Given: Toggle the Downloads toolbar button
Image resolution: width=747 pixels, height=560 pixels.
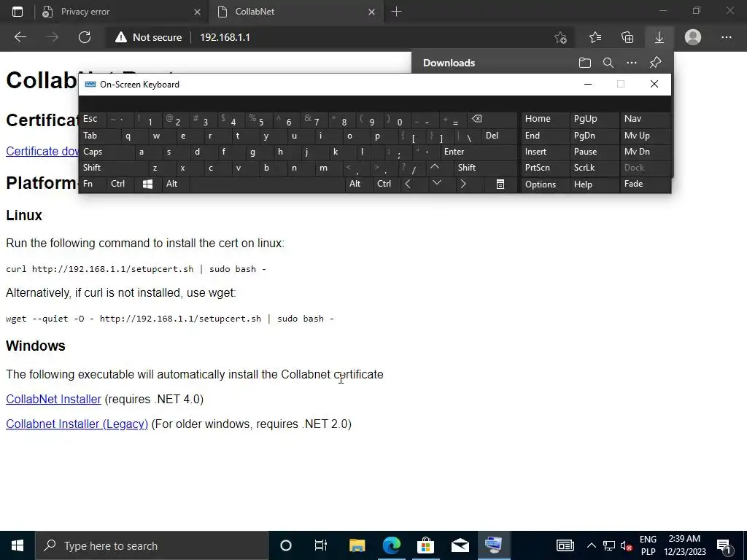Looking at the screenshot, I should [659, 37].
